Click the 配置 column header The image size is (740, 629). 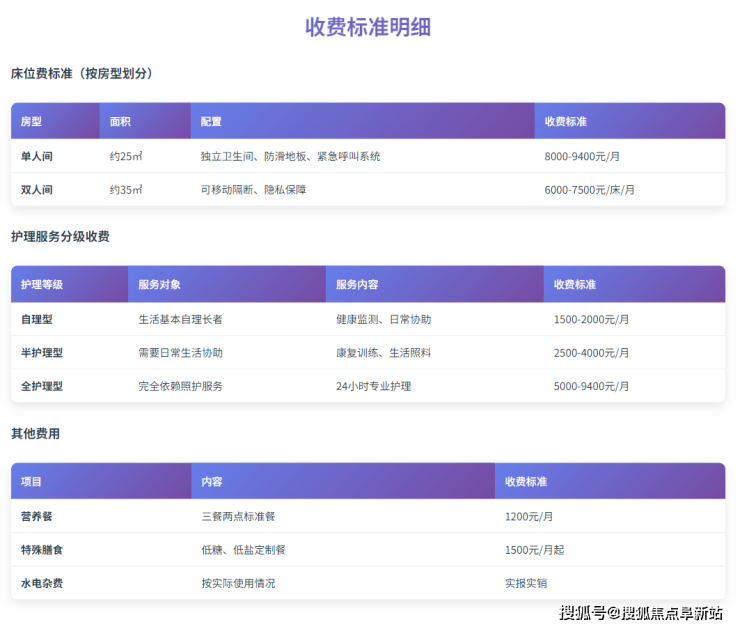tap(211, 121)
